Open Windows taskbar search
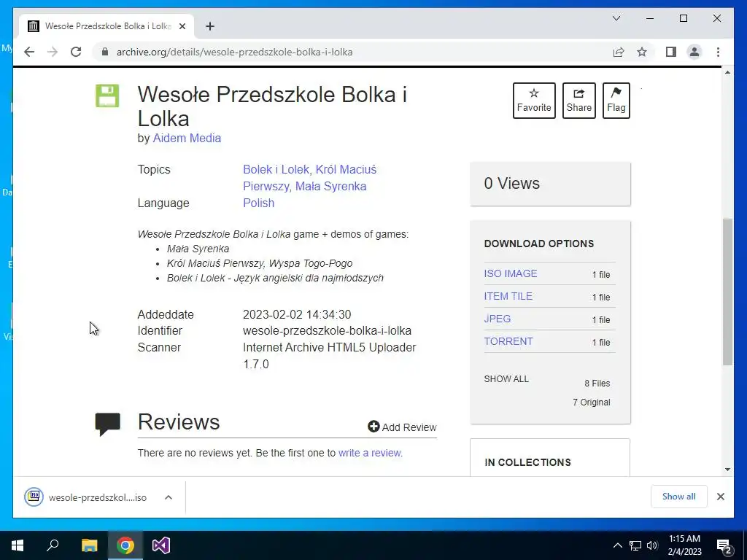 53,545
